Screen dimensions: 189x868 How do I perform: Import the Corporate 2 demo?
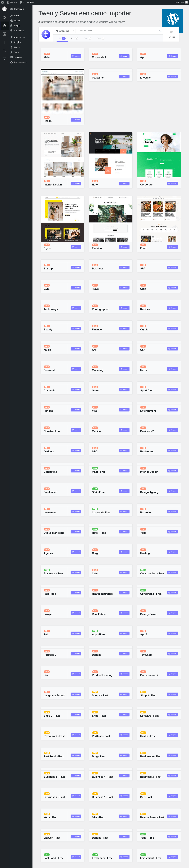[124, 56]
